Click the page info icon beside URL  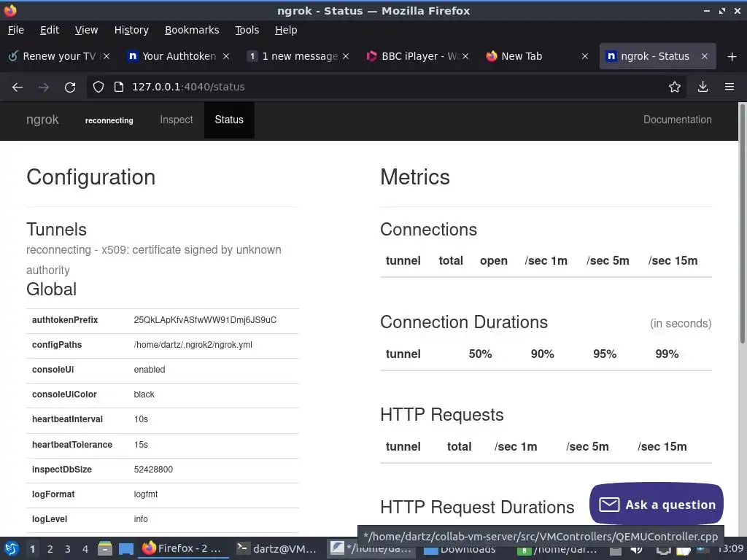(x=119, y=87)
